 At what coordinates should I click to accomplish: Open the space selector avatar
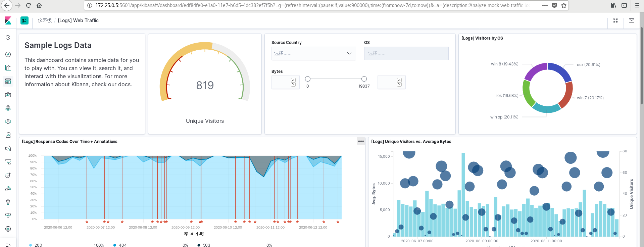pos(24,20)
